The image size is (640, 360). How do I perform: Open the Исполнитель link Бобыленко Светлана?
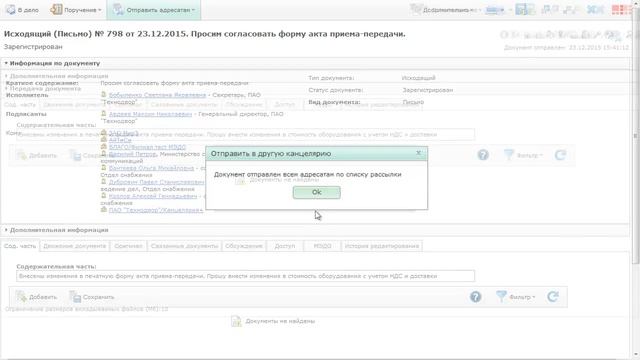click(157, 95)
